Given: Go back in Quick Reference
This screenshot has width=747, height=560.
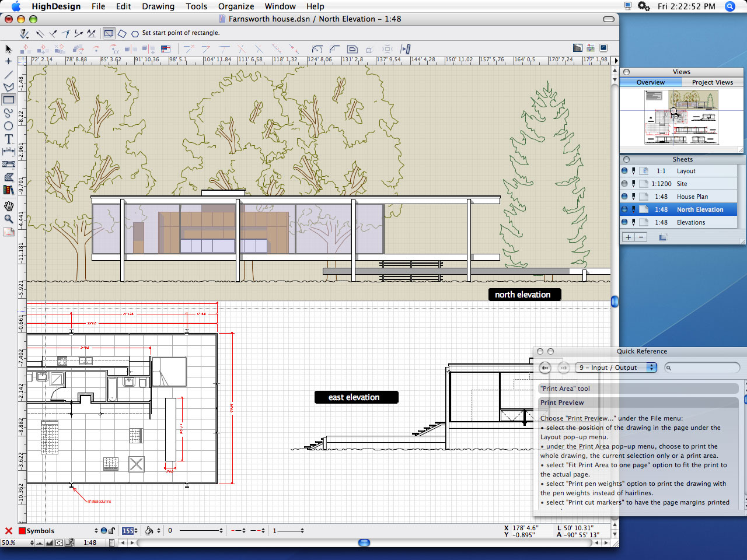Looking at the screenshot, I should [x=545, y=367].
